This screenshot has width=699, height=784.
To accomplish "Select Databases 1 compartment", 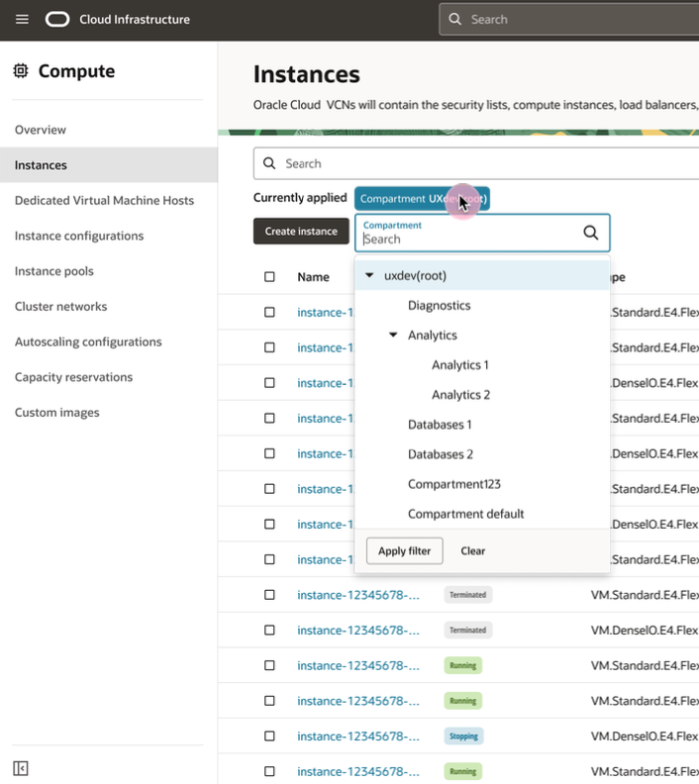I will tap(440, 425).
